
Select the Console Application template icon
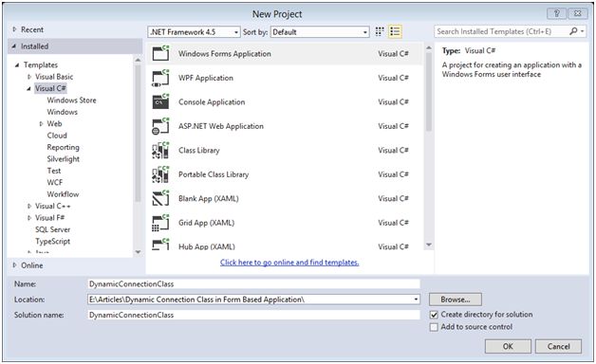(x=160, y=101)
